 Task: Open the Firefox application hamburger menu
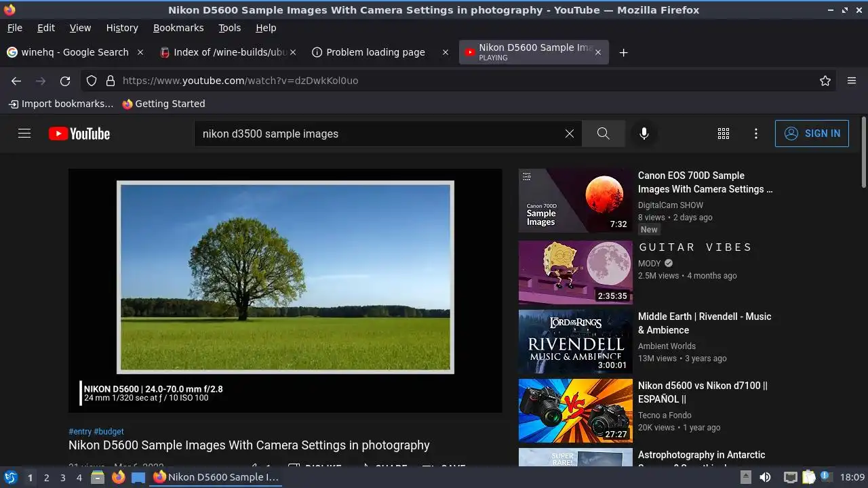click(x=852, y=81)
